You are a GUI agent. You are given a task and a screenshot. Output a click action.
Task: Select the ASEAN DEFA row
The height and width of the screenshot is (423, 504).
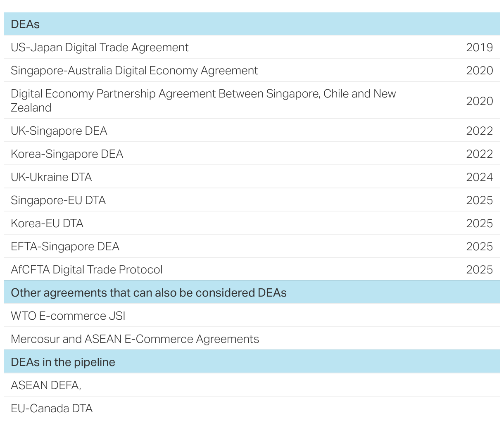[x=46, y=385]
